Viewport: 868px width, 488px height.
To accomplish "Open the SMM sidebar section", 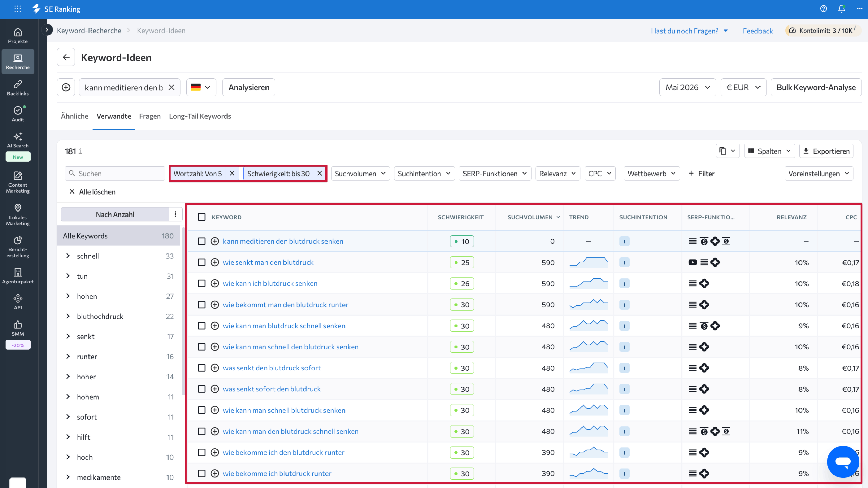I will (x=18, y=328).
